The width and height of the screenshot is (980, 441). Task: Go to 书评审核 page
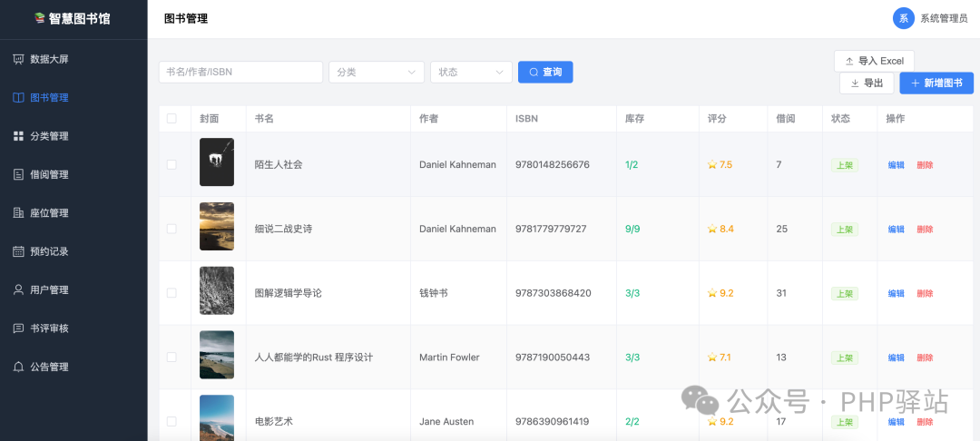73,328
